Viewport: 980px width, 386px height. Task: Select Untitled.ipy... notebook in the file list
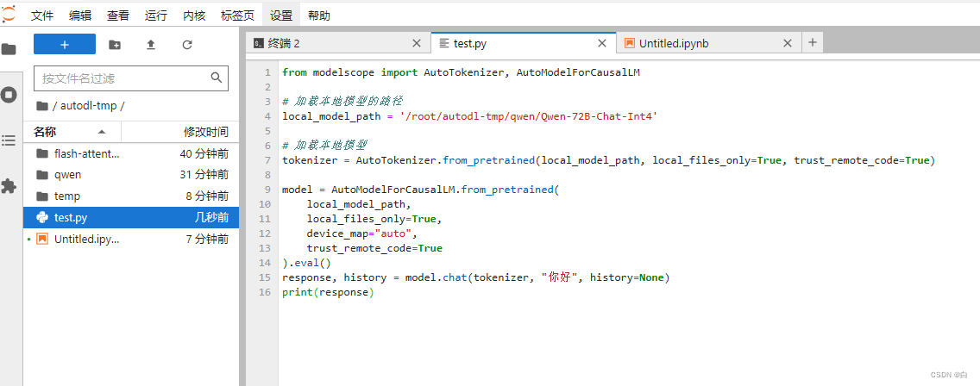click(x=131, y=239)
